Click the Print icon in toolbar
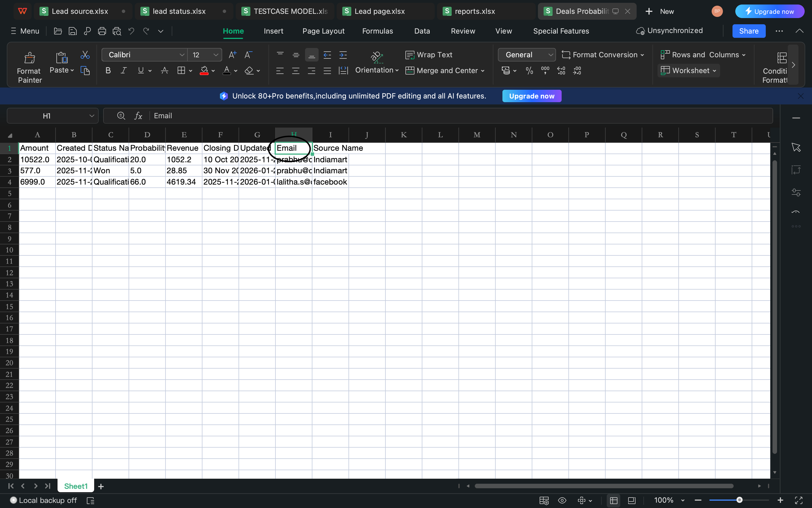812x508 pixels. pyautogui.click(x=102, y=31)
